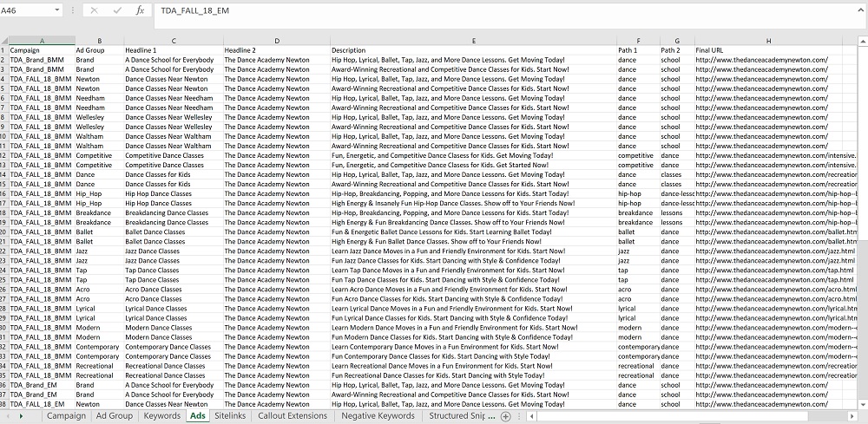
Task: Click the Select All corner triangle
Action: point(4,41)
